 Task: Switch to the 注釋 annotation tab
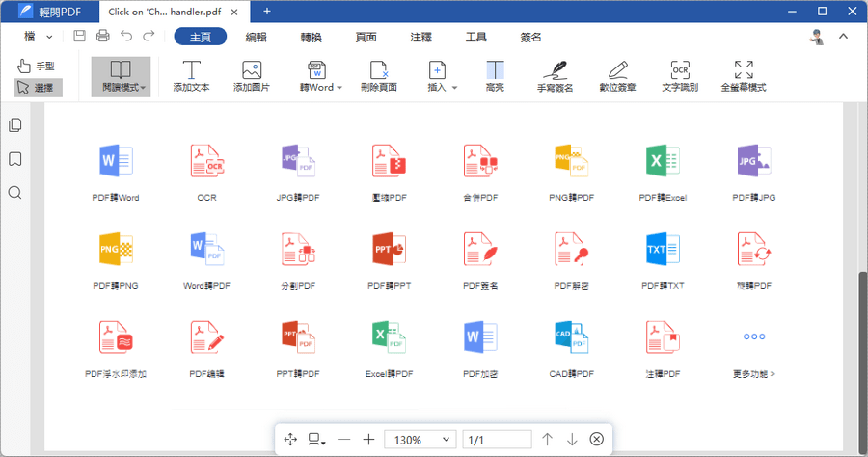click(x=420, y=37)
